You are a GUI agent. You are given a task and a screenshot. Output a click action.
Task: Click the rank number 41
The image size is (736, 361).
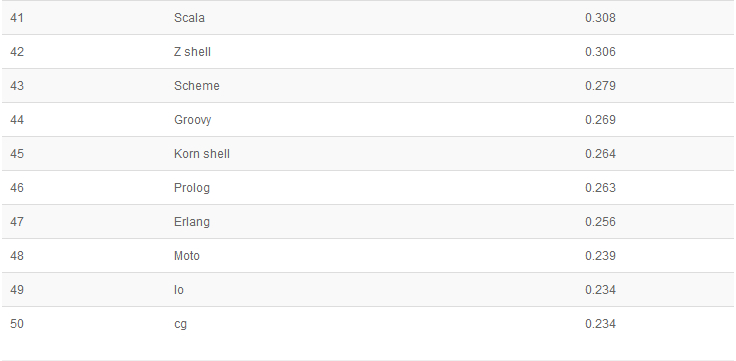[17, 18]
